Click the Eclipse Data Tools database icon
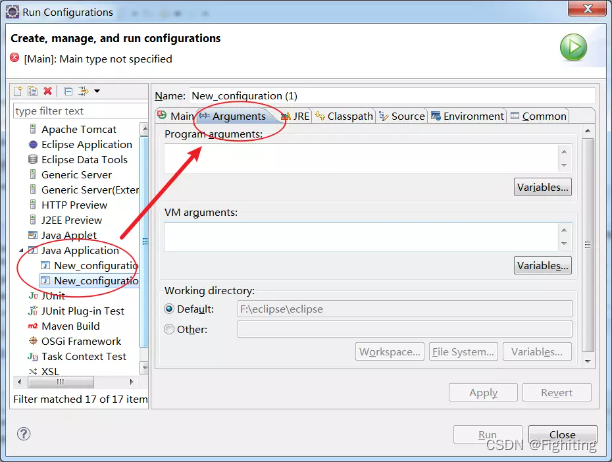This screenshot has width=612, height=462. [33, 160]
